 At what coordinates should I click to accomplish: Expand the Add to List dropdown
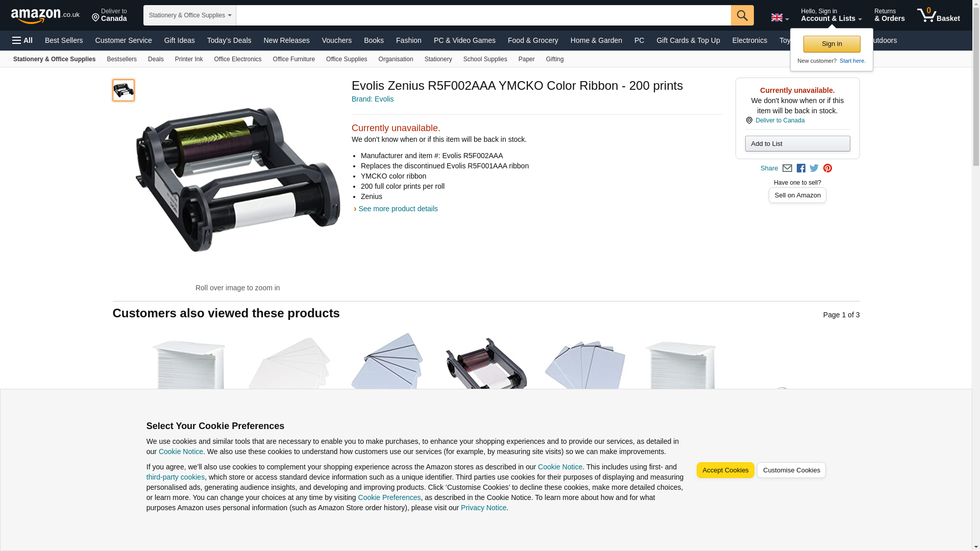click(x=797, y=143)
